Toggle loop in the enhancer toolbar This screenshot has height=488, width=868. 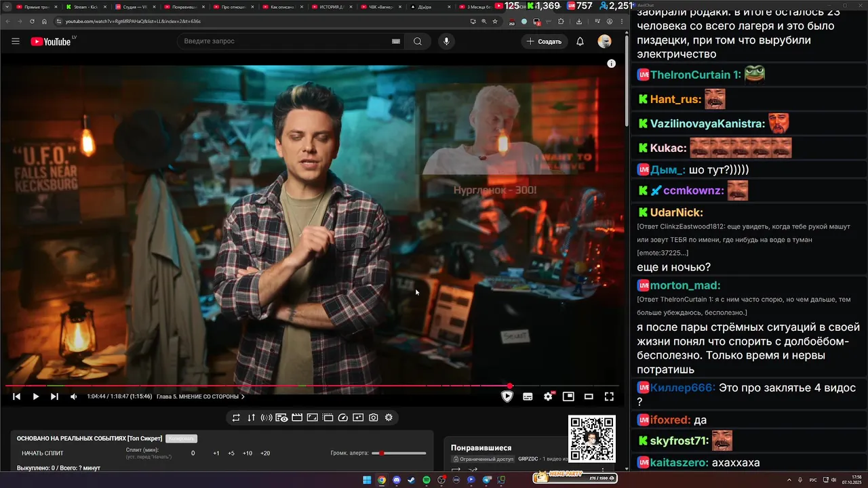click(236, 418)
